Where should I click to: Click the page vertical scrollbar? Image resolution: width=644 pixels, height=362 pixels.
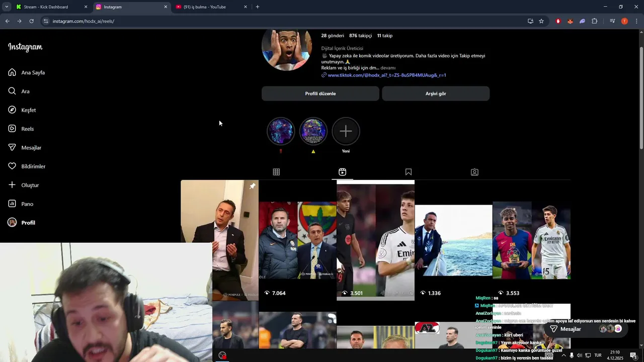(x=641, y=98)
